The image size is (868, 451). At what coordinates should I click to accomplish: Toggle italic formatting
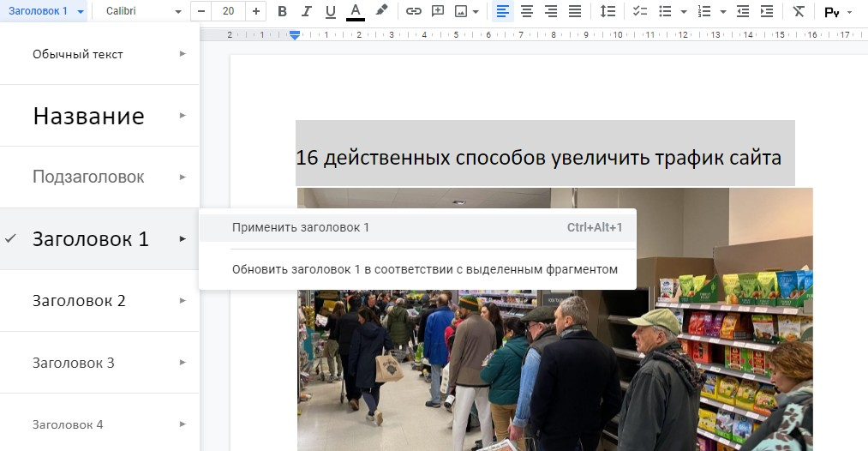[307, 12]
